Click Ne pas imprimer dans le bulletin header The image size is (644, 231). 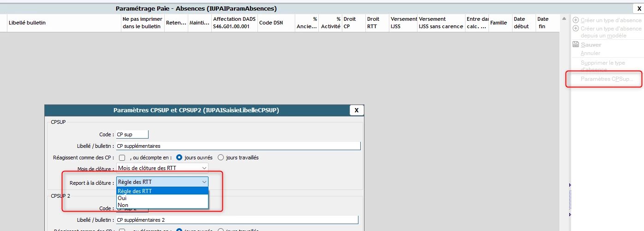click(142, 23)
